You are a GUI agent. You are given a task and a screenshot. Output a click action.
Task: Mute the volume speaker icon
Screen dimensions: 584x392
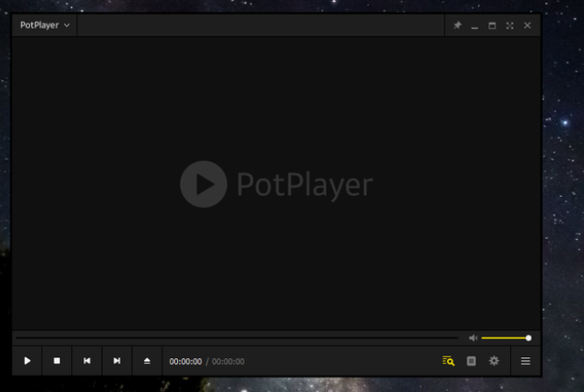(473, 338)
